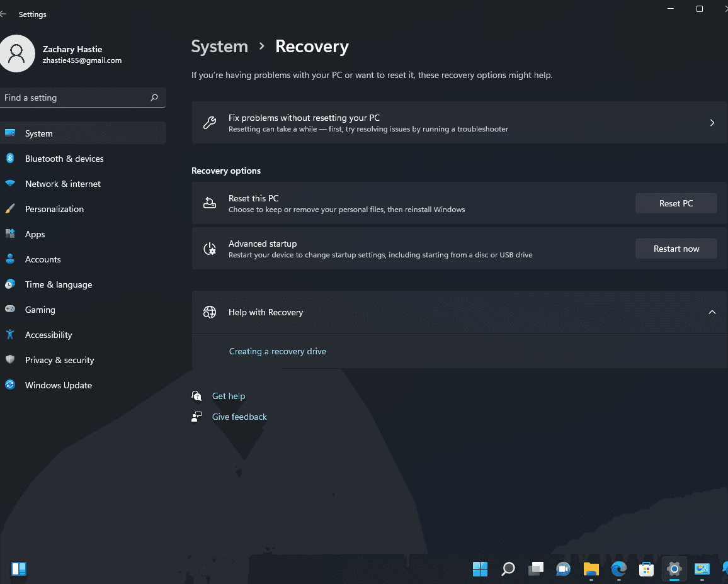
Task: Click the Personalization paintbrush icon
Action: point(9,209)
